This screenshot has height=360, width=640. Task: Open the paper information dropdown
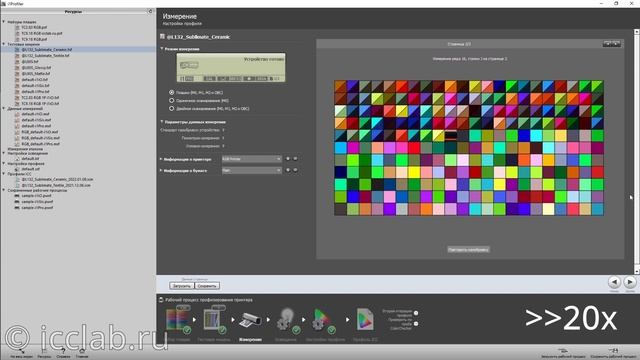tap(251, 170)
